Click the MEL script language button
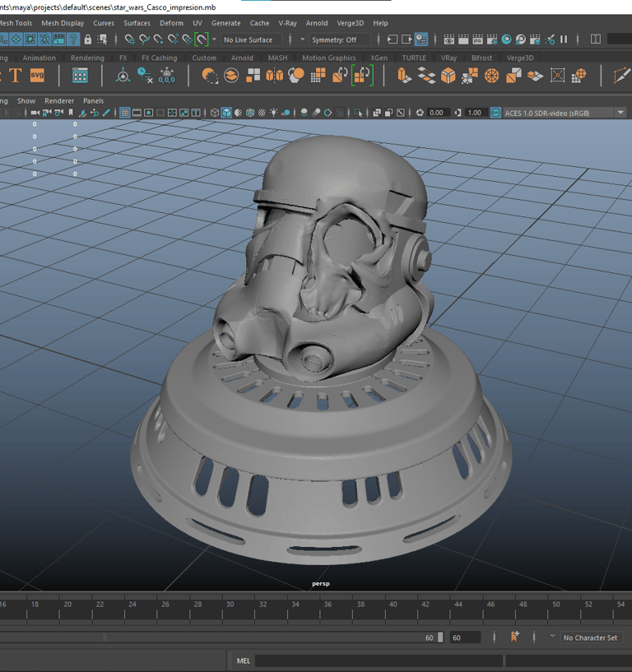This screenshot has height=672, width=632. pos(243,660)
